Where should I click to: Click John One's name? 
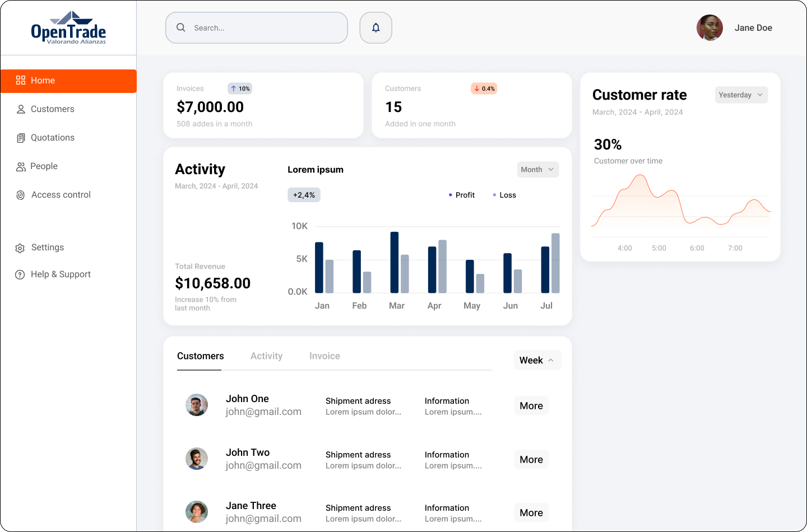247,399
